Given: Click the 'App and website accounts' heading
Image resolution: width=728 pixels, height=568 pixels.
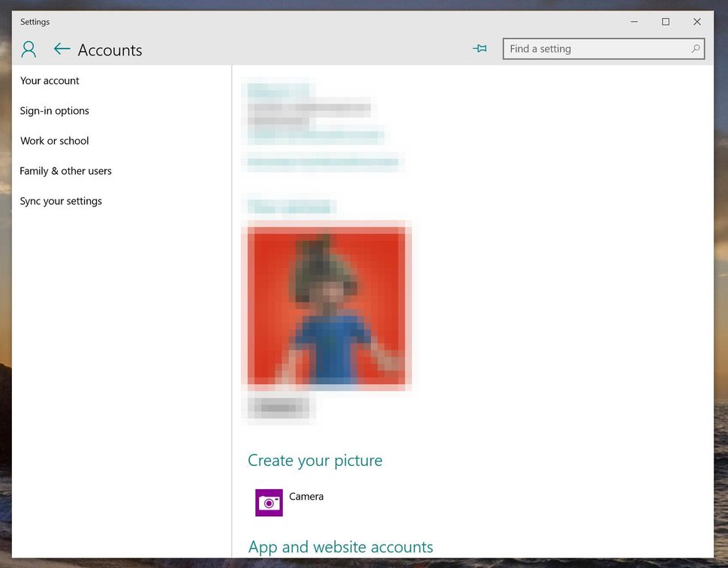Looking at the screenshot, I should tap(340, 547).
